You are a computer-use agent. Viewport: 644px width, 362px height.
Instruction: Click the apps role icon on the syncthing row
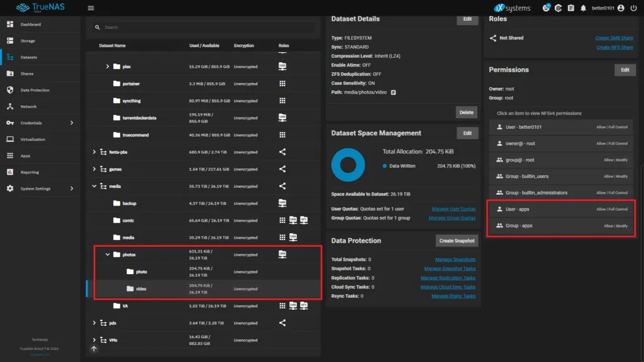pos(282,100)
